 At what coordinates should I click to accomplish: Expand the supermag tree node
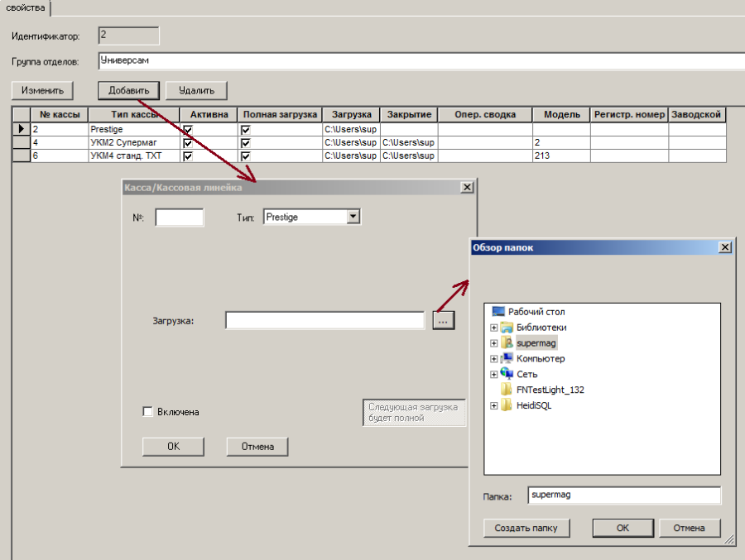493,343
